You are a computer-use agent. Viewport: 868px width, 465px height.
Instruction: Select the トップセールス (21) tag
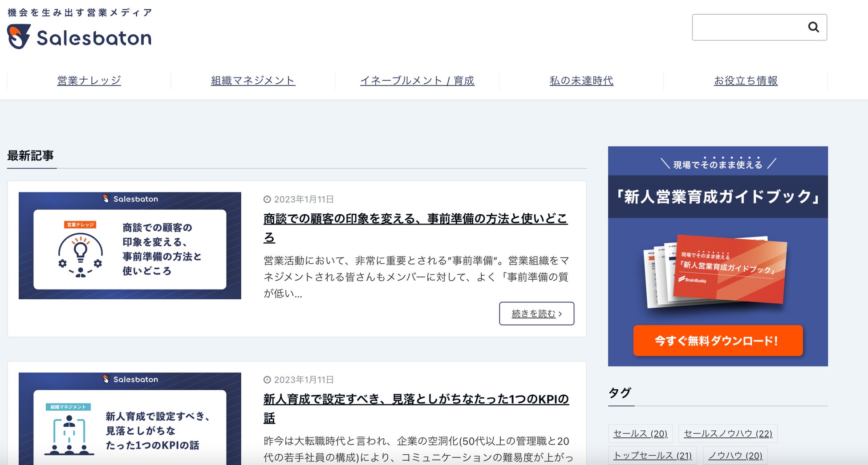[x=653, y=455]
